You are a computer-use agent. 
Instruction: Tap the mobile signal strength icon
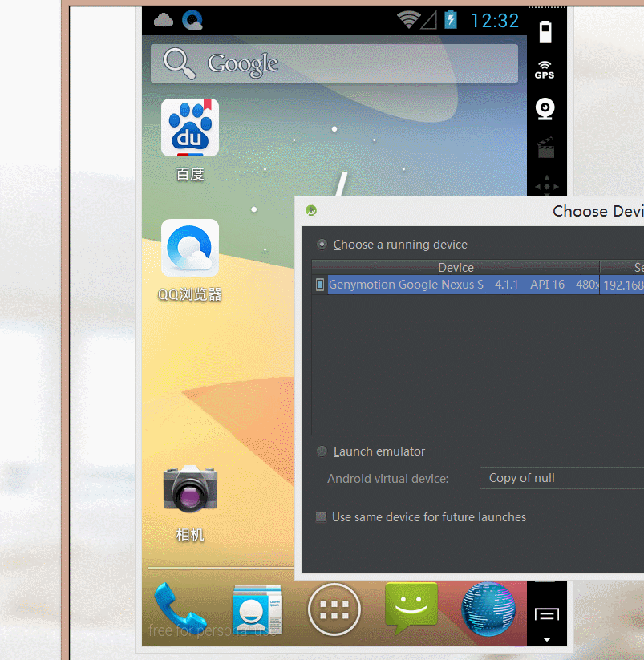pos(428,20)
